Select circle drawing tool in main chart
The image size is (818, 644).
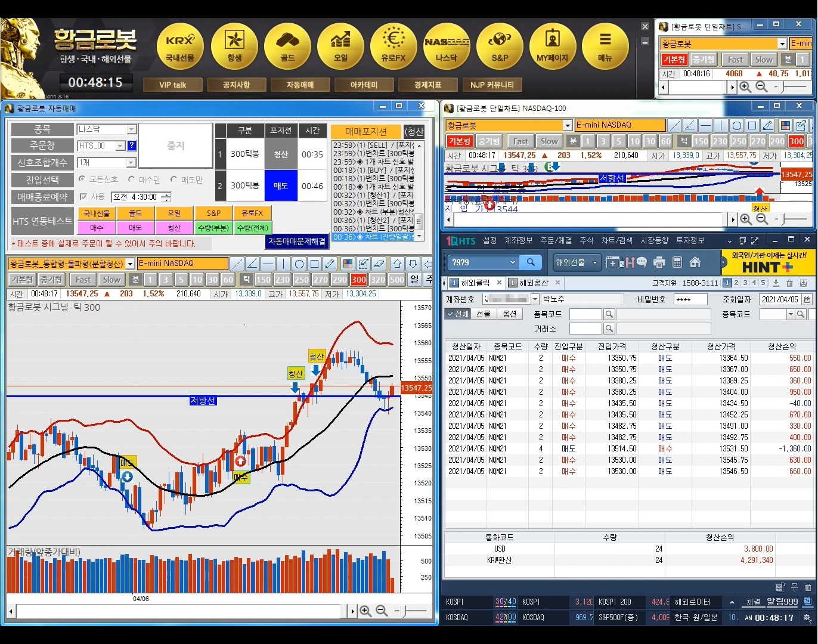pyautogui.click(x=299, y=264)
